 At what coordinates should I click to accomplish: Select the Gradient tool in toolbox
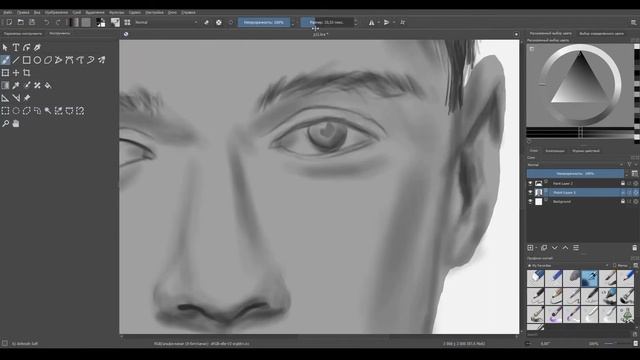5,85
